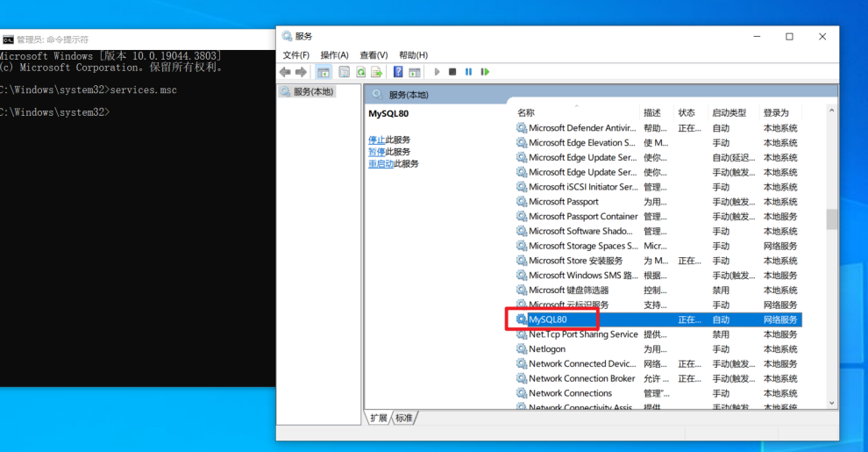The width and height of the screenshot is (868, 452).
Task: Click the Command Prompt title bar 管理员: 命令提示符
Action: [53, 39]
